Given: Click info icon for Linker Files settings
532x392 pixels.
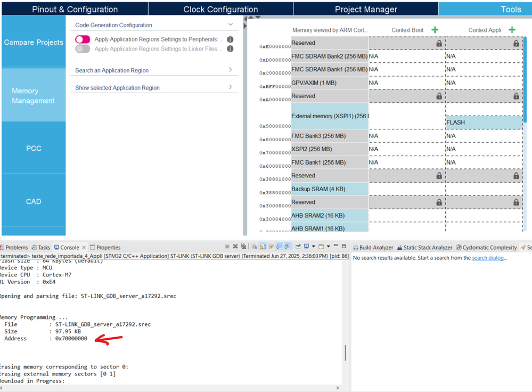Looking at the screenshot, I should (x=230, y=49).
